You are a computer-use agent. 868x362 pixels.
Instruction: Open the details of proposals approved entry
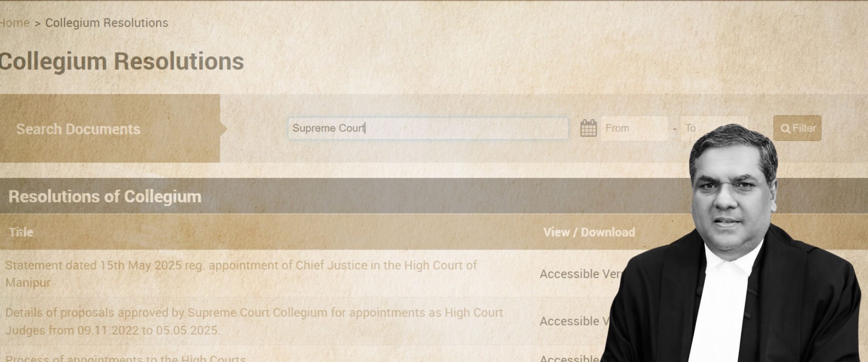(x=254, y=321)
